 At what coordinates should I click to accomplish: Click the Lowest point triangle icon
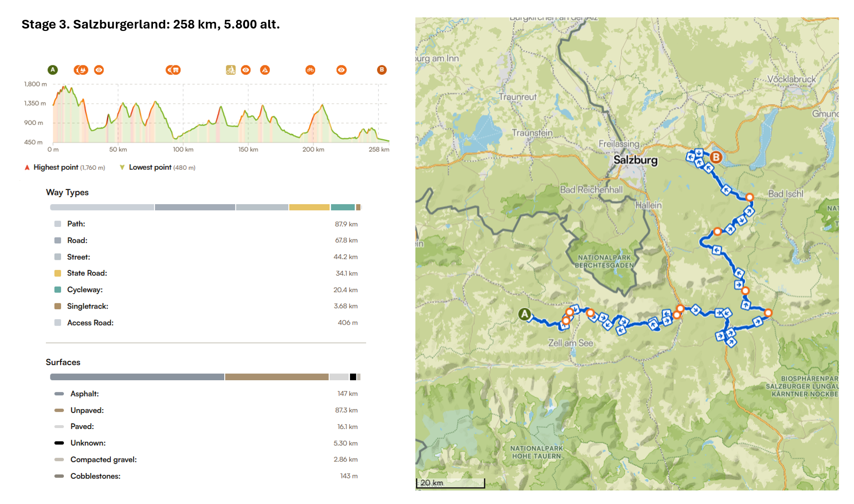(122, 167)
